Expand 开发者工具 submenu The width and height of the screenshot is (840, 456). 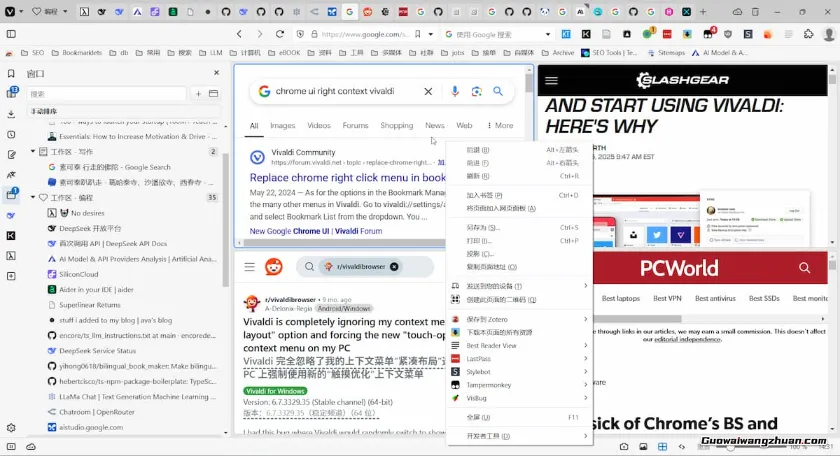coord(520,436)
